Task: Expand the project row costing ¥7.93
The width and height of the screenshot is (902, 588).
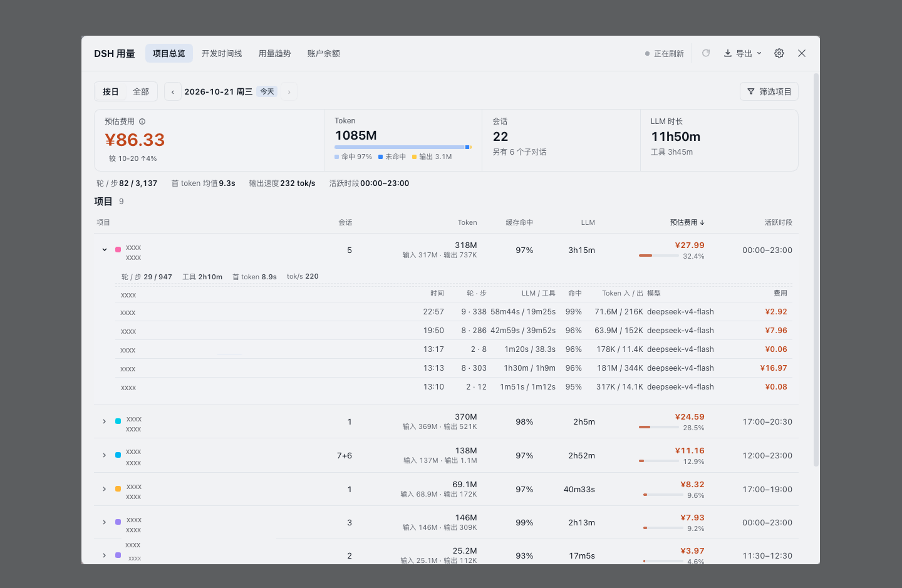Action: (105, 522)
